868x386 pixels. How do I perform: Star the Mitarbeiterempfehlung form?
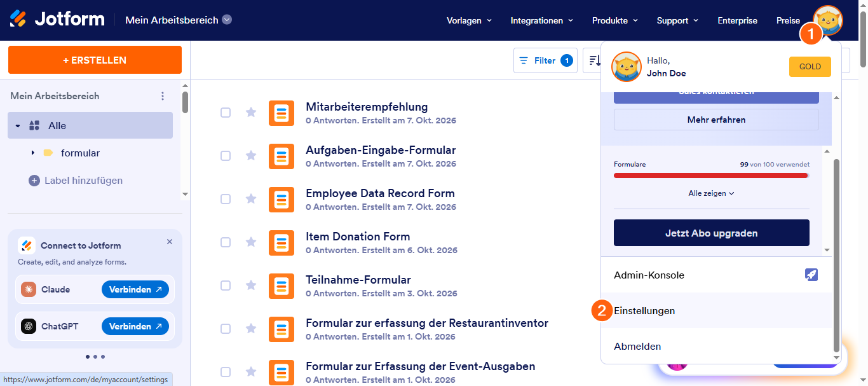pyautogui.click(x=251, y=113)
